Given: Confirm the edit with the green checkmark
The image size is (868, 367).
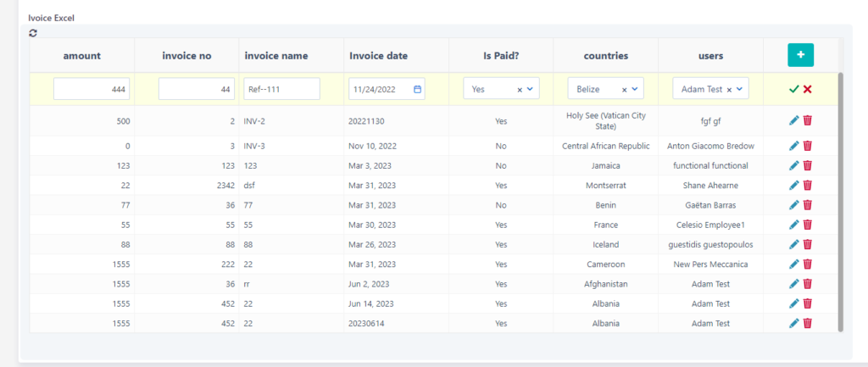Looking at the screenshot, I should (793, 89).
